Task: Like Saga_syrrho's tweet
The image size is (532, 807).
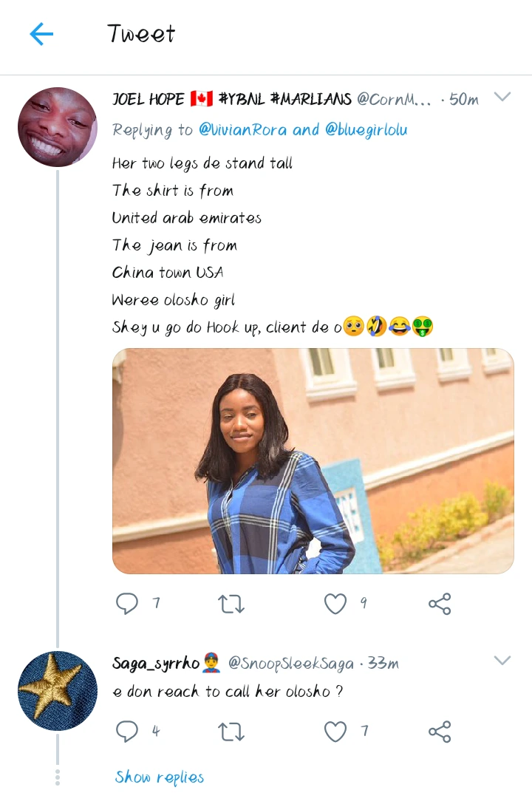Action: (335, 732)
